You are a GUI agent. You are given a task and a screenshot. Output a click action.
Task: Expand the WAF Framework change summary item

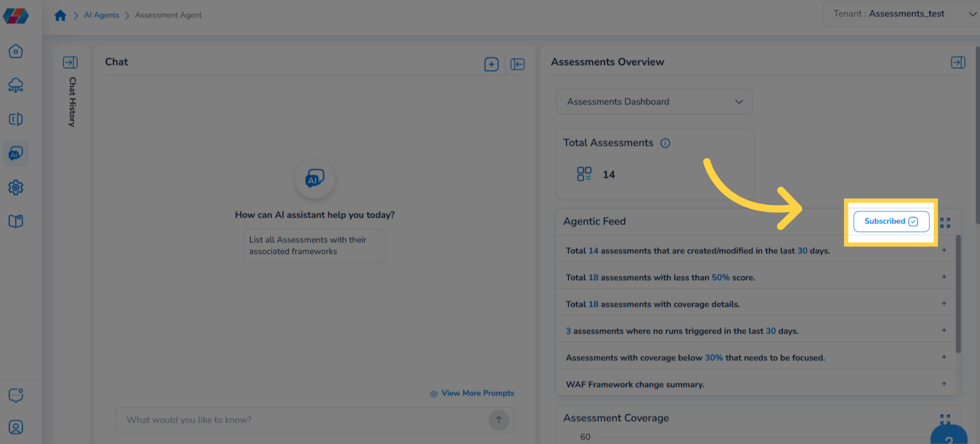point(944,384)
